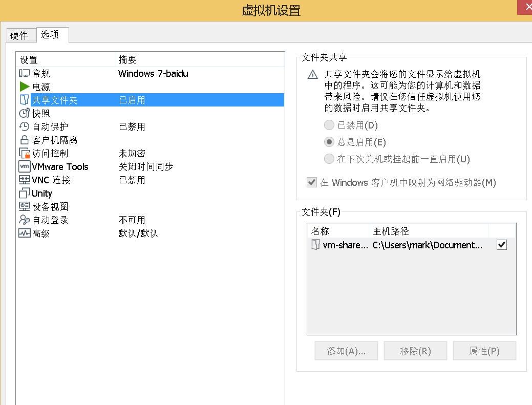Toggle 在 Windows 客户机中映射为网络驱动器(M) checkbox
The width and height of the screenshot is (532, 405).
[x=312, y=182]
